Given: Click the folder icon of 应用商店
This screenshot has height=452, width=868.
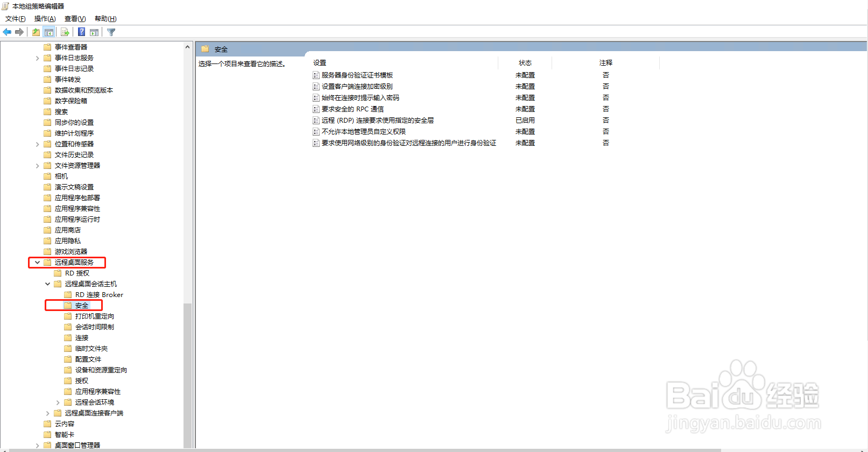Looking at the screenshot, I should click(x=47, y=230).
